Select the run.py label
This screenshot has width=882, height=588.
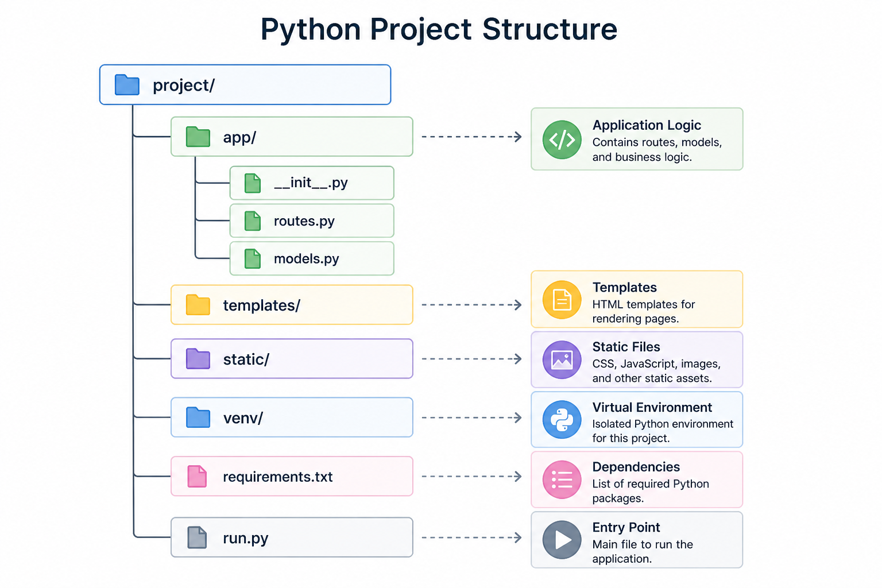(x=245, y=539)
